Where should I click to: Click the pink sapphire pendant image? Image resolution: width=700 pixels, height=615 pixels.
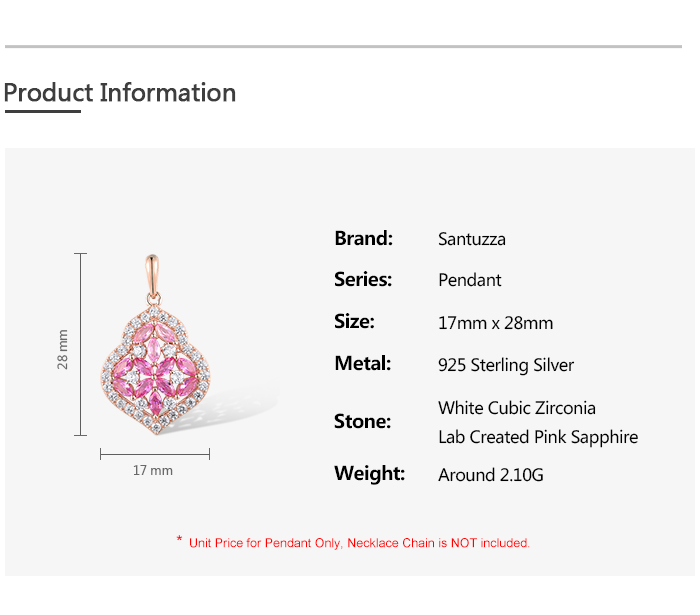(155, 344)
